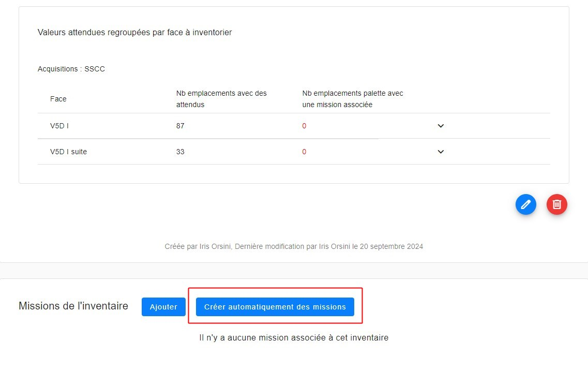The image size is (588, 370).
Task: Expand the V5D I suite row chevron
Action: (441, 152)
